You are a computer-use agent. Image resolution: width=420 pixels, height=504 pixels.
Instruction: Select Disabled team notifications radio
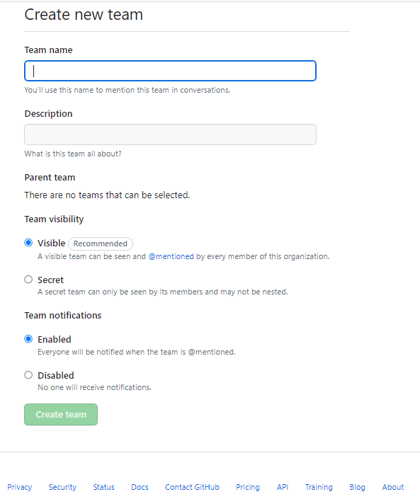(x=28, y=374)
